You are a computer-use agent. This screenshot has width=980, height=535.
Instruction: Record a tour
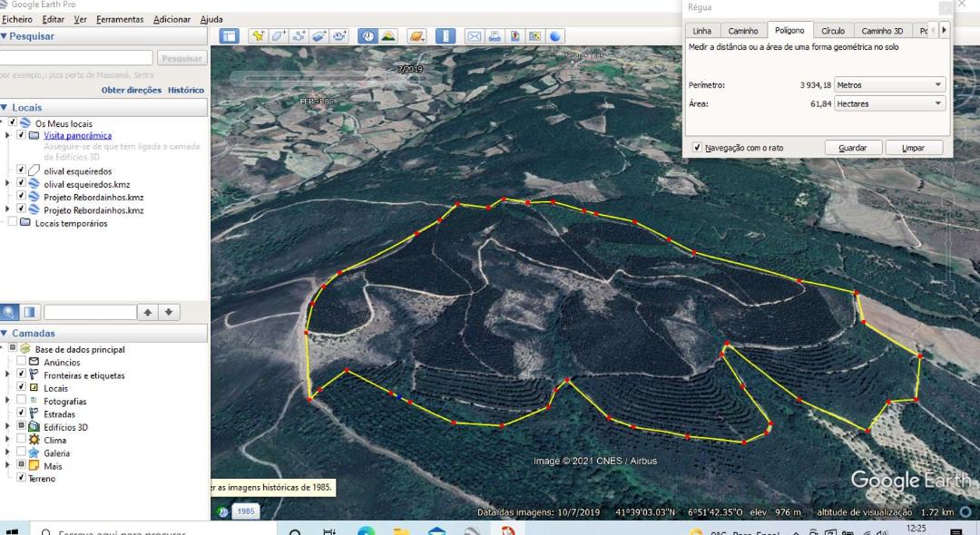[340, 36]
